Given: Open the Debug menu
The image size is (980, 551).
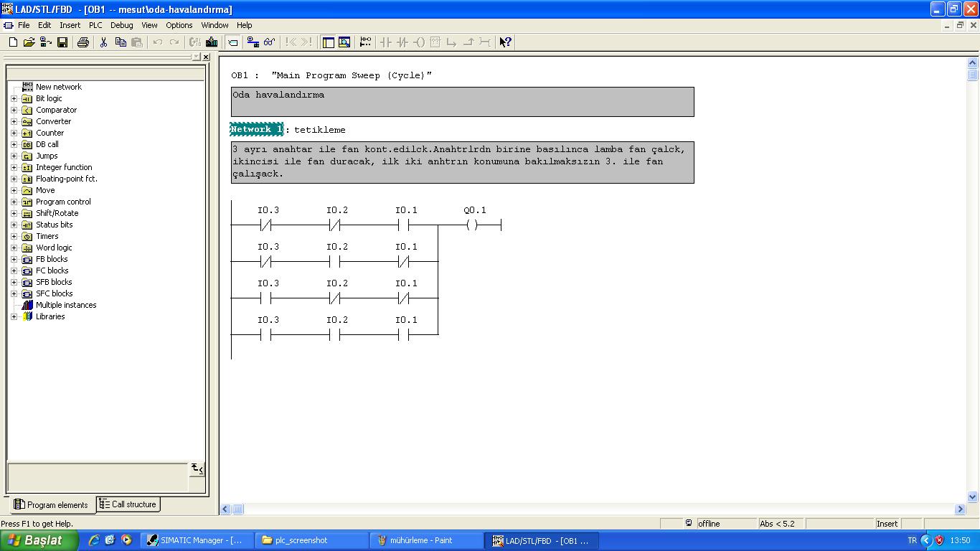Looking at the screenshot, I should point(121,25).
